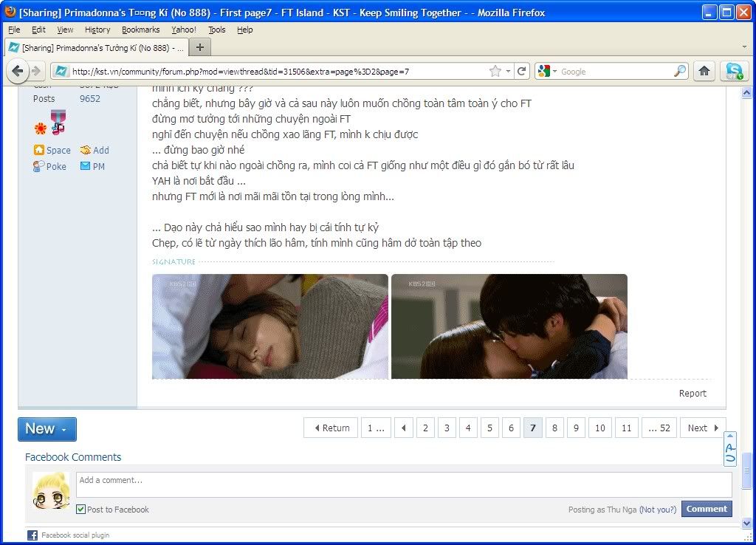Viewport: 756px width, 545px height.
Task: Click the Facebook logo icon in the plugin footer
Action: tap(32, 535)
